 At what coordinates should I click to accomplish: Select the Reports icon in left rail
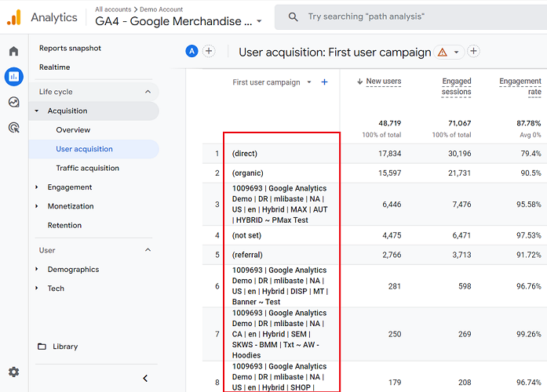13,77
